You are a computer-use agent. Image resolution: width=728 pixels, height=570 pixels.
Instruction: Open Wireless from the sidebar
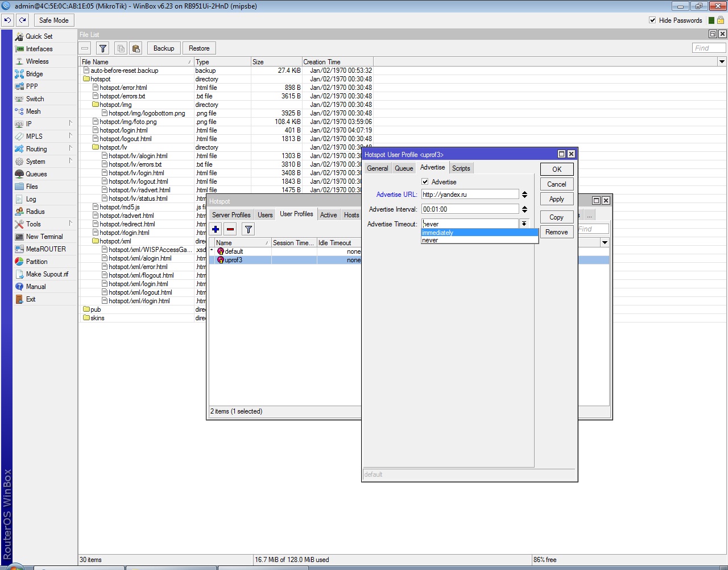click(37, 61)
